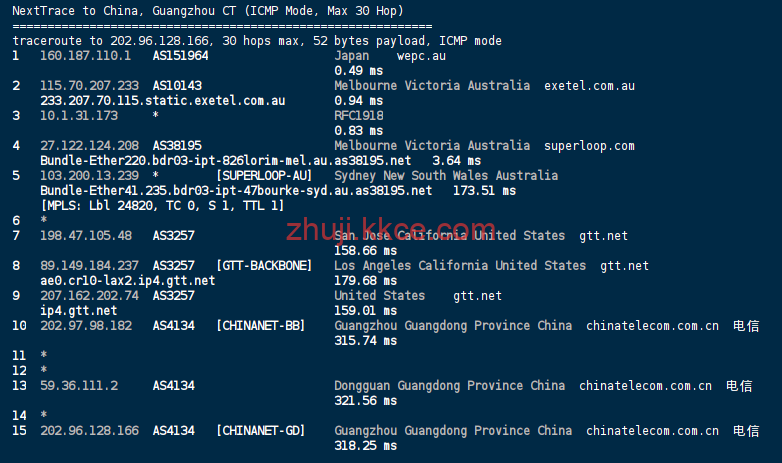This screenshot has width=782, height=463.
Task: Select hostname 233.207.70.115.static.exetel.com.au
Action: point(163,101)
